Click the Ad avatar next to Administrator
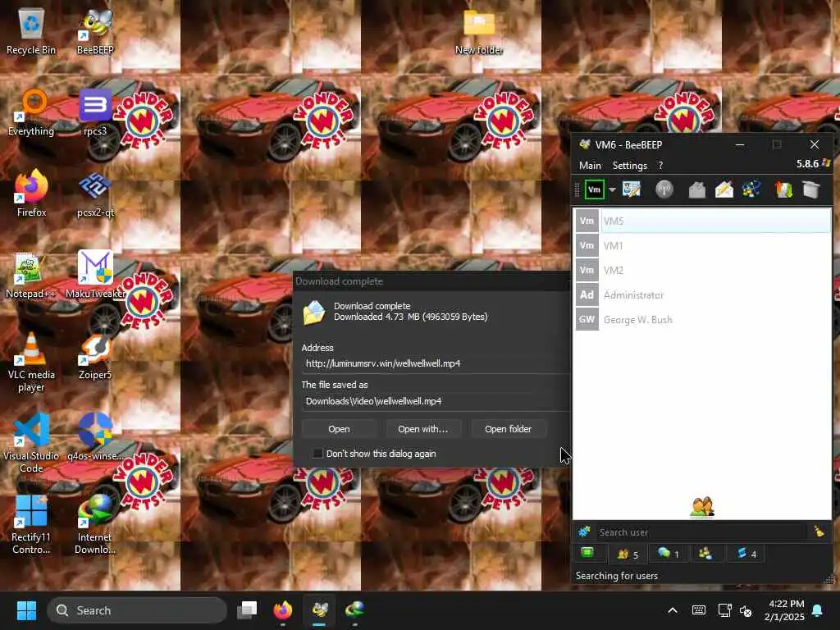 click(587, 294)
